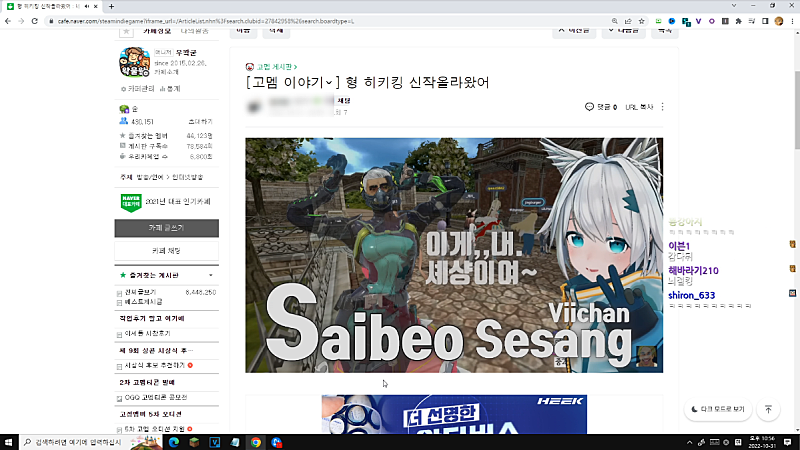Open the post list (목록) button
800x450 pixels.
coord(665,31)
